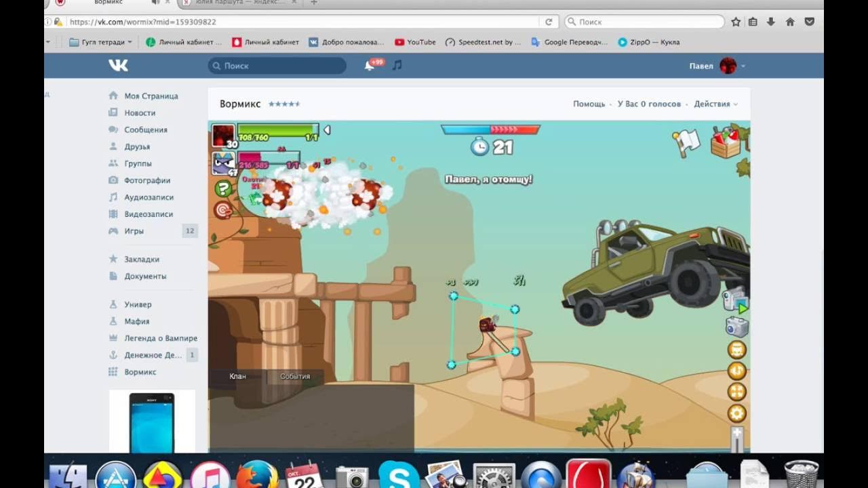Open ZippO — Кукла bookmark
Viewport: 868px width, 488px height.
649,42
